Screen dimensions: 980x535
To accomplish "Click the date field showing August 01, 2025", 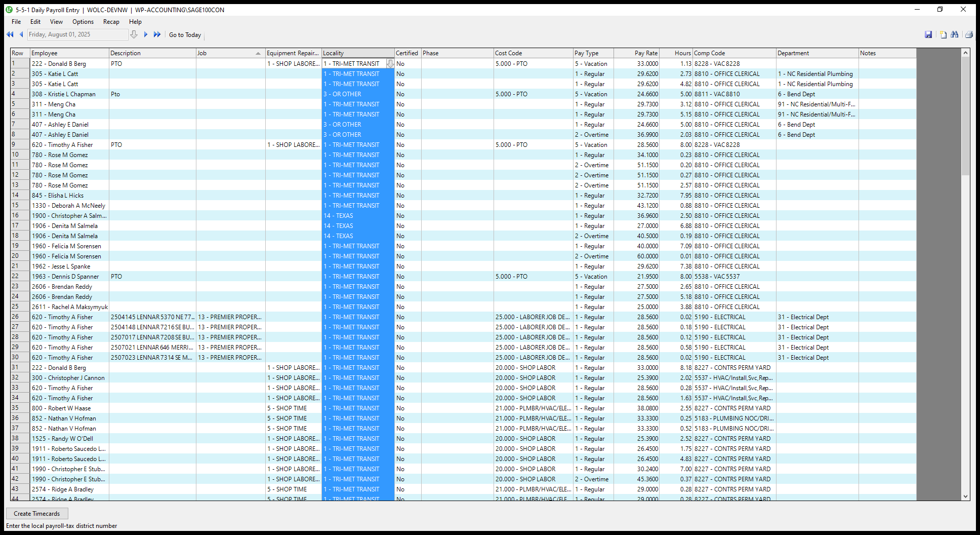I will 77,34.
